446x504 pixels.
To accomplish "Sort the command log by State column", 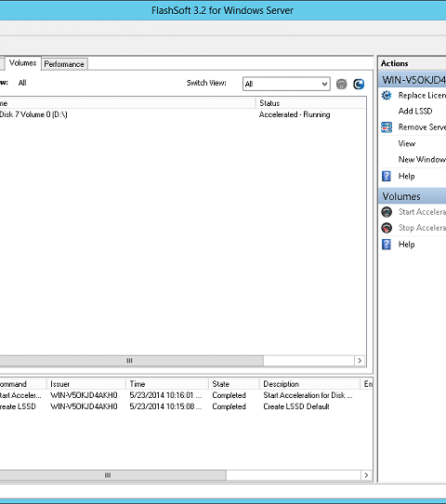I will tap(234, 384).
